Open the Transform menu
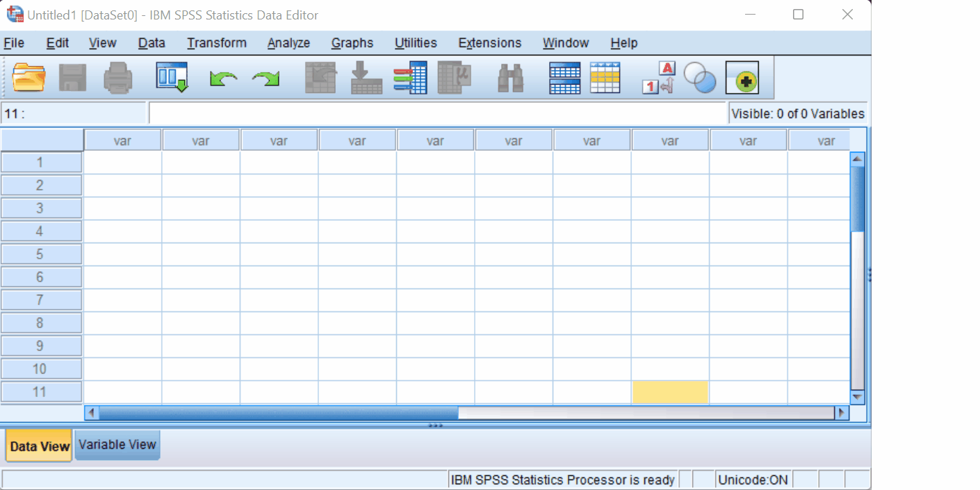The width and height of the screenshot is (980, 490). pos(216,42)
